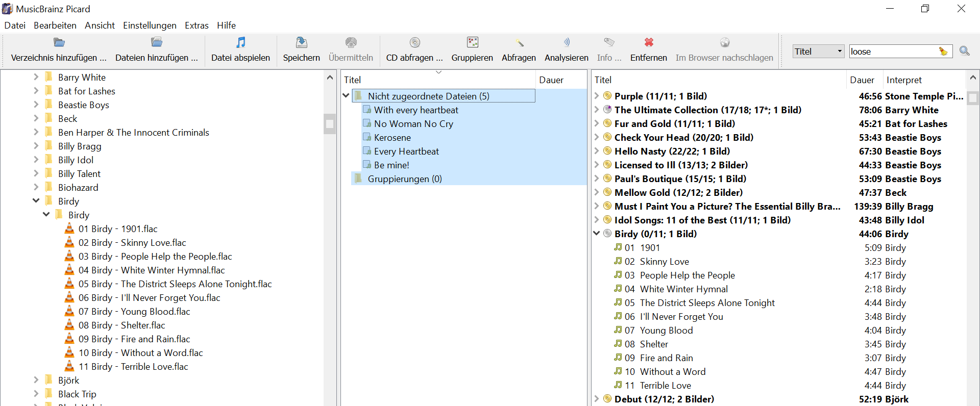Open the Extras menu

coord(197,25)
